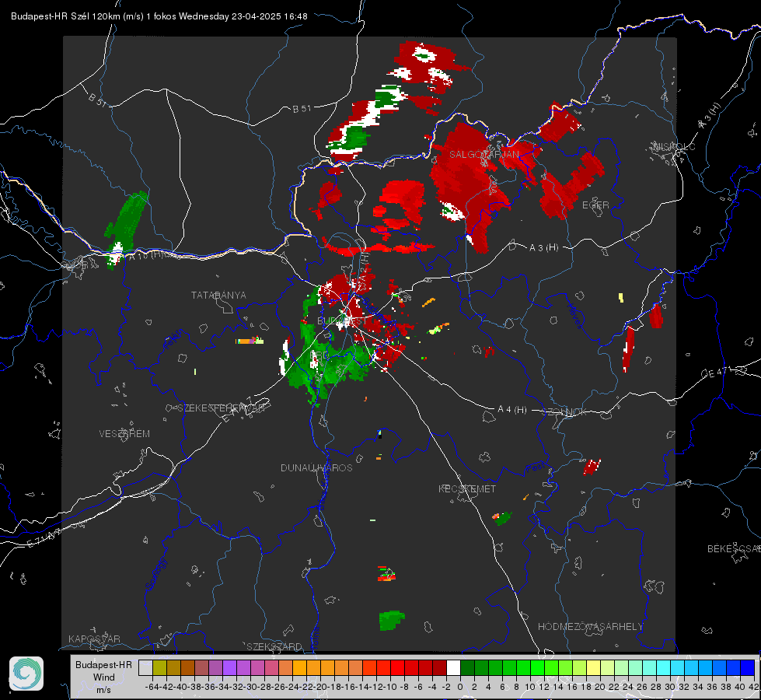This screenshot has width=761, height=700.
Task: Click the BÉKÉSCSABA city label
Action: click(734, 549)
